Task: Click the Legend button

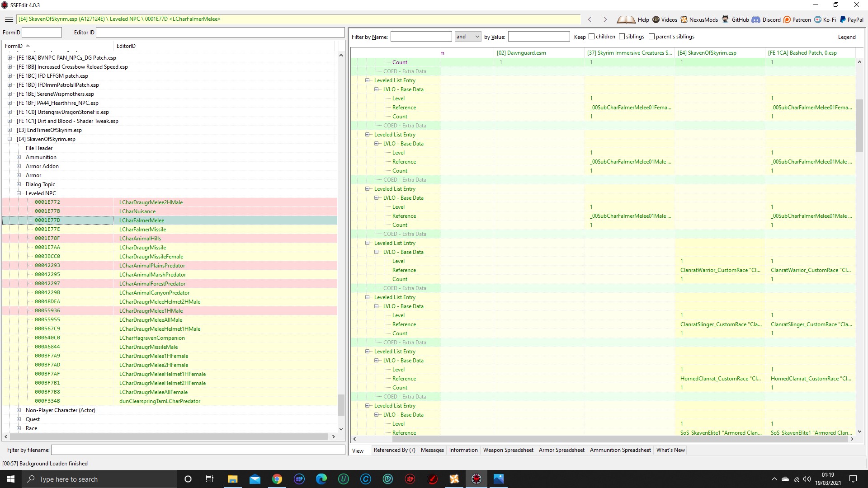Action: tap(846, 37)
